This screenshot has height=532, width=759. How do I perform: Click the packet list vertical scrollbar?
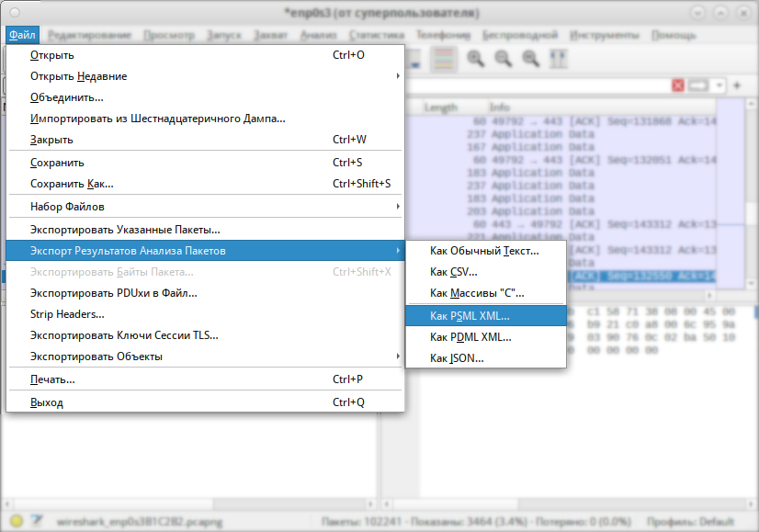(752, 194)
